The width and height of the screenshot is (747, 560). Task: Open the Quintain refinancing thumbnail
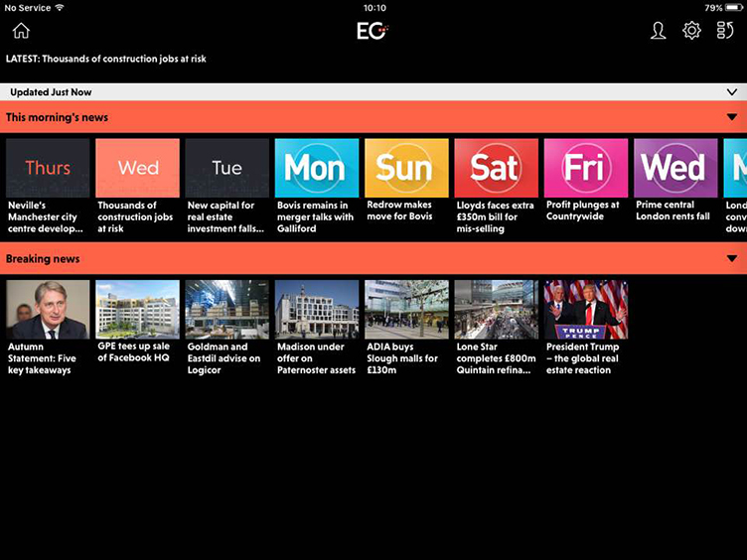497,310
